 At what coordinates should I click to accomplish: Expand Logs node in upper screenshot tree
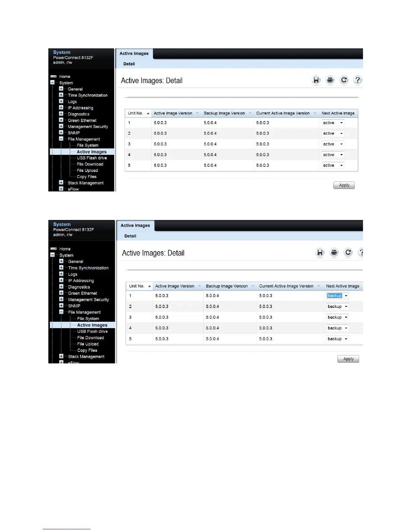[x=61, y=101]
